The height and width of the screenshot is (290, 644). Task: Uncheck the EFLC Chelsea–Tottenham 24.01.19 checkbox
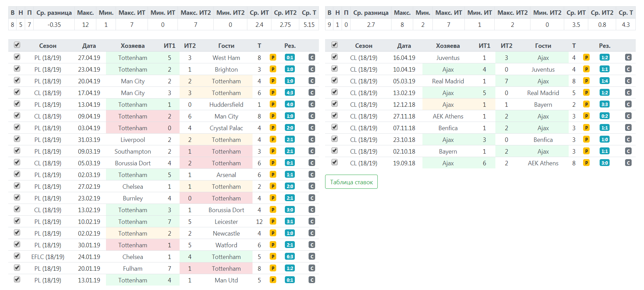pyautogui.click(x=17, y=256)
